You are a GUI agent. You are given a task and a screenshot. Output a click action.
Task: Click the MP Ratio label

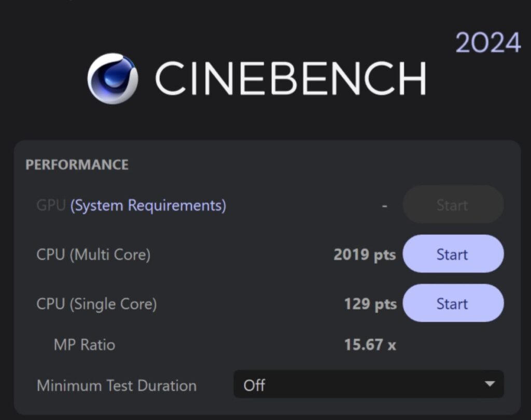coord(85,345)
